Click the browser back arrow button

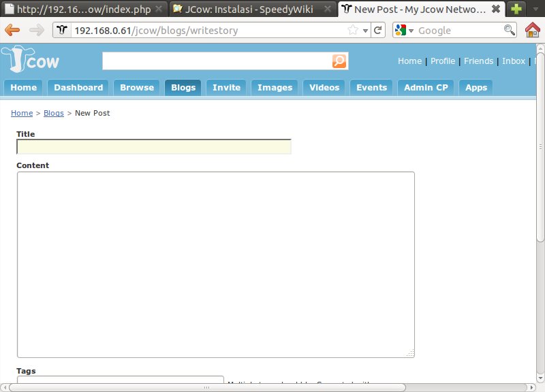[12, 30]
